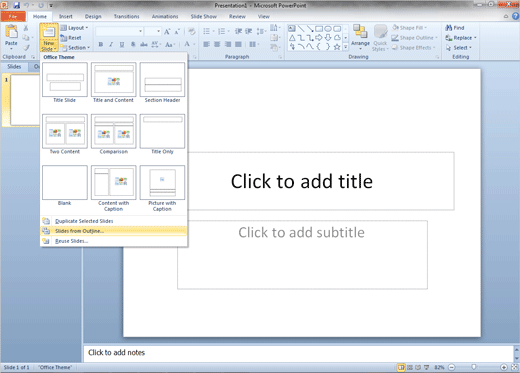
Task: Toggle Underline formatting
Action: click(122, 44)
